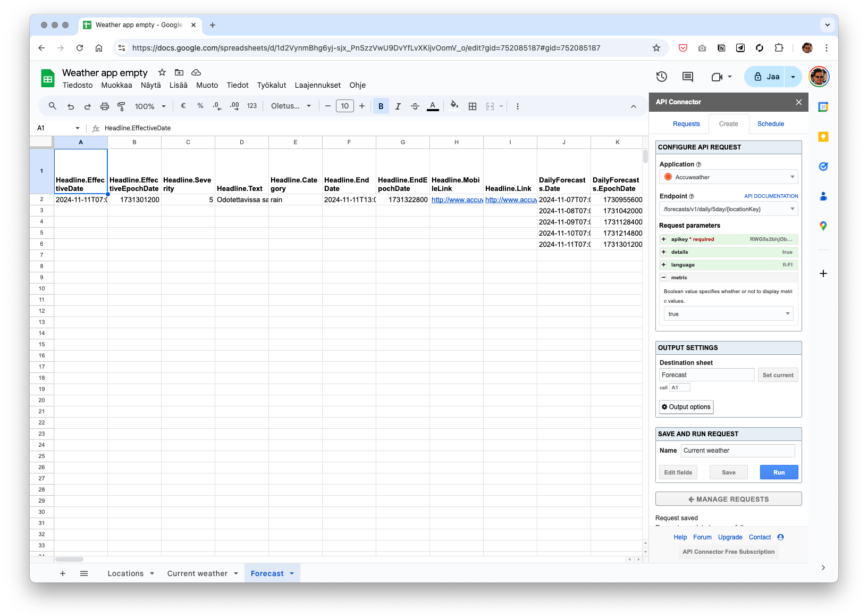Open the comments icon in header
868x616 pixels.
pos(687,77)
